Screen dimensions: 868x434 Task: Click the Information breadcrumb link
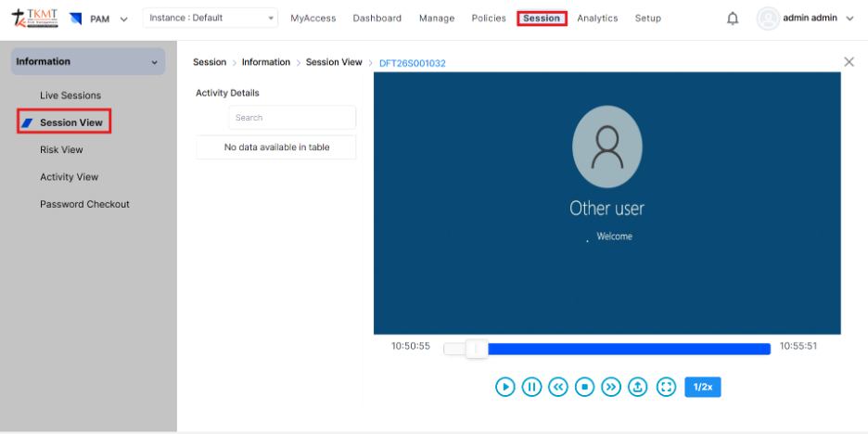[x=266, y=62]
